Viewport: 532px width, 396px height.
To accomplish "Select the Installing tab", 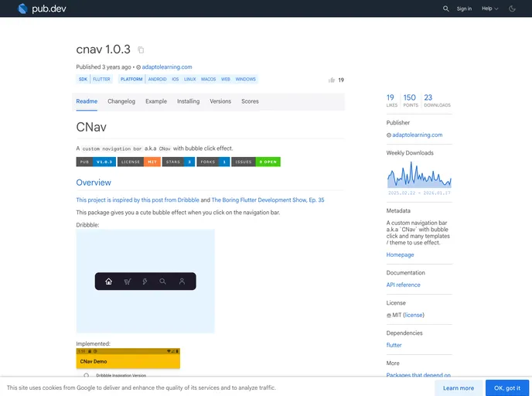I will tap(188, 101).
